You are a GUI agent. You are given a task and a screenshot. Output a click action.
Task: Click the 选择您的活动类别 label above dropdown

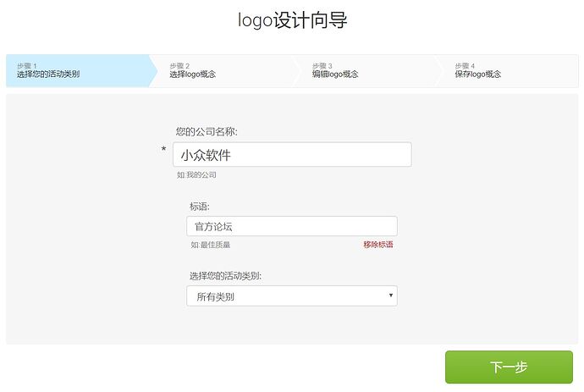pyautogui.click(x=225, y=276)
